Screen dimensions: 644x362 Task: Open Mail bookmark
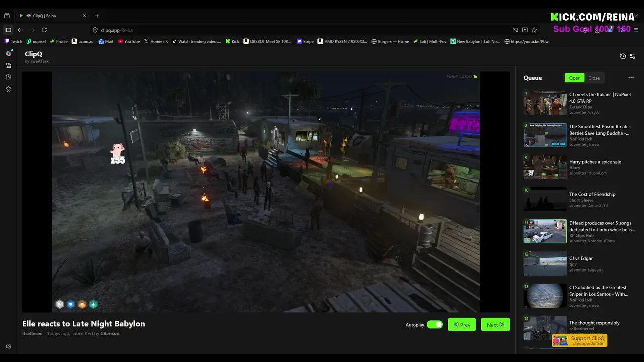click(x=106, y=41)
